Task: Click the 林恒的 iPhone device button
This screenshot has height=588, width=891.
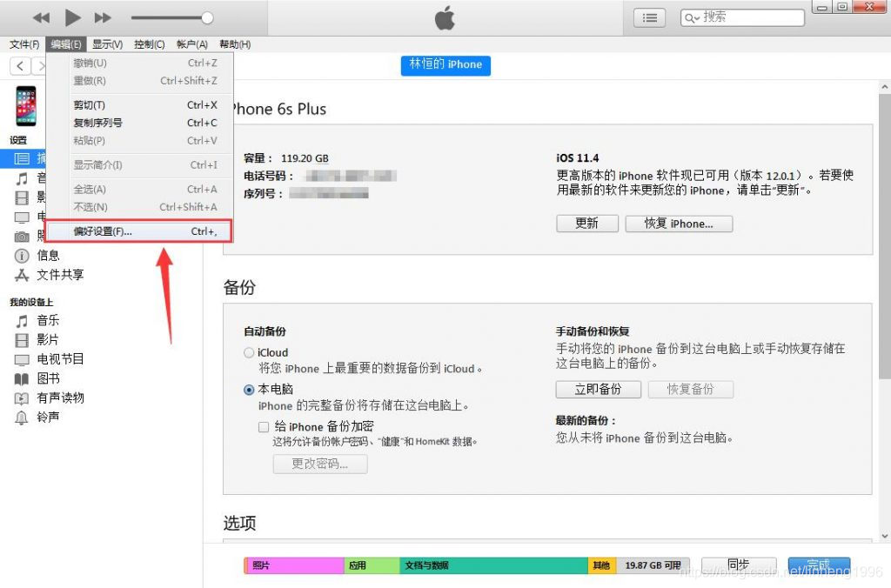Action: click(x=445, y=64)
